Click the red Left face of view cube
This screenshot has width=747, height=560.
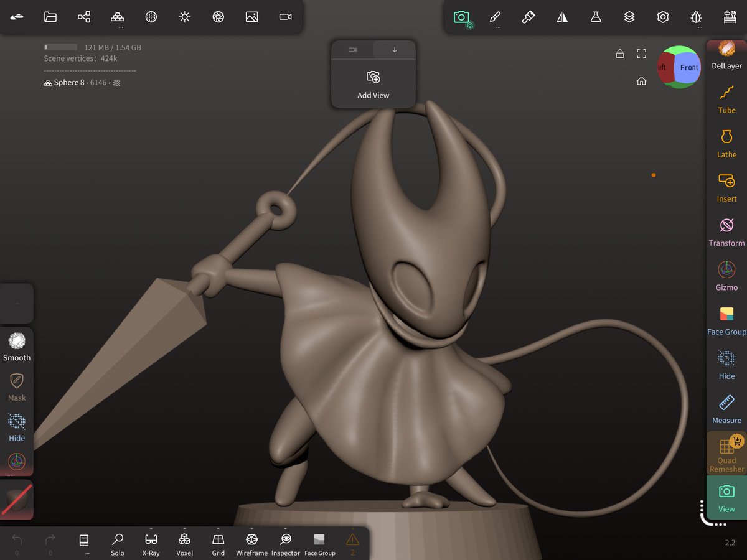[666, 67]
